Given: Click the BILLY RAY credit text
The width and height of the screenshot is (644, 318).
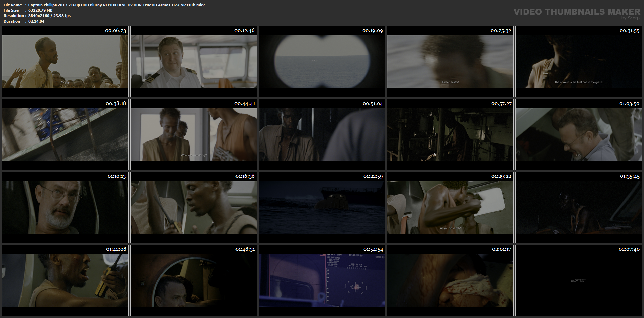Looking at the screenshot, I should pyautogui.click(x=578, y=281).
